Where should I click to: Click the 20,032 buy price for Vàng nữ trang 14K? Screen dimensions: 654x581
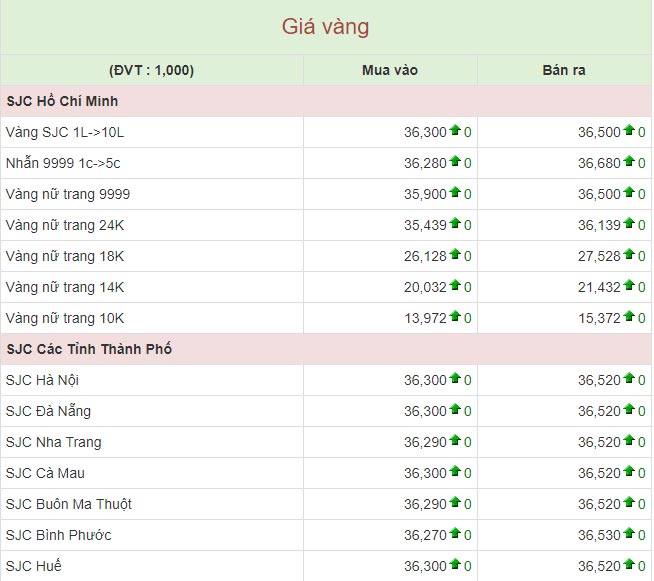click(x=425, y=287)
